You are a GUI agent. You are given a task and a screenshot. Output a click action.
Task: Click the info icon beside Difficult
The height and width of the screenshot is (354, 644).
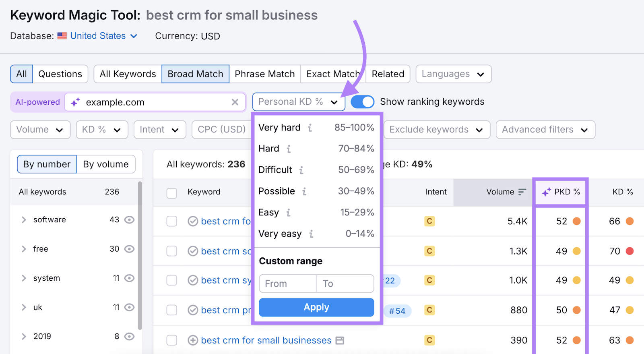point(301,170)
